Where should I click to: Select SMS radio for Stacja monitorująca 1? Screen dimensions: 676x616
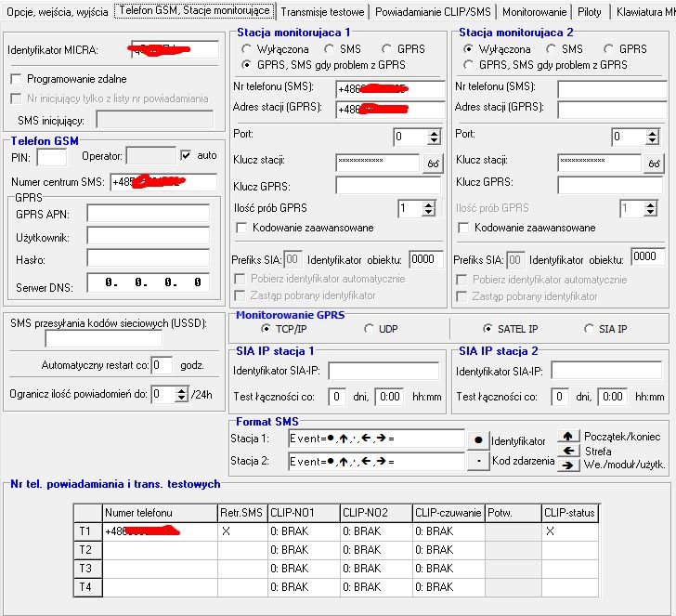pyautogui.click(x=330, y=48)
